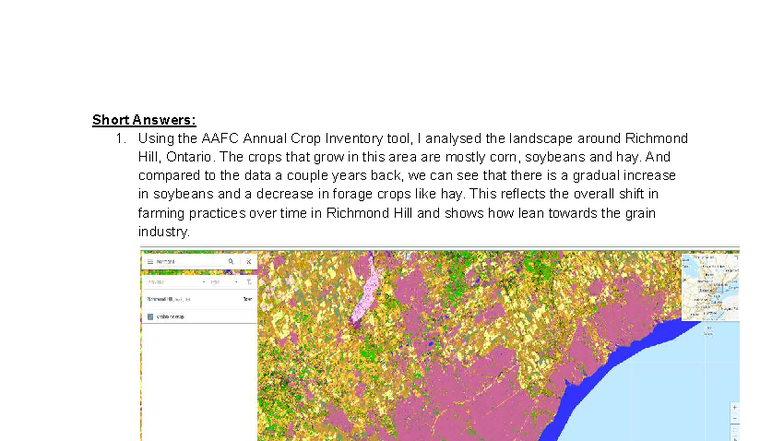Click the clear filter funnel icon
The height and width of the screenshot is (441, 784).
248,282
